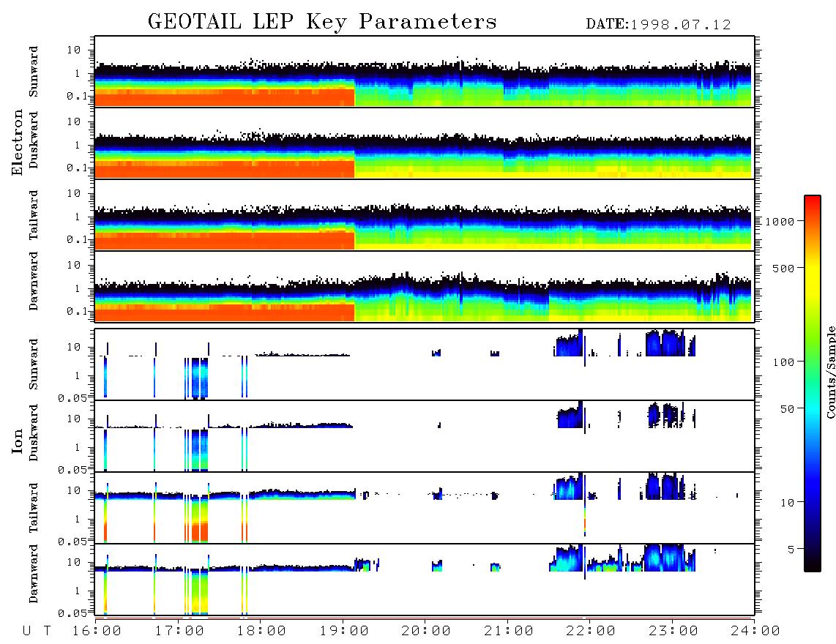The width and height of the screenshot is (836, 644).
Task: Click the GEOTAIL LEP Key Parameters title
Action: pyautogui.click(x=322, y=22)
